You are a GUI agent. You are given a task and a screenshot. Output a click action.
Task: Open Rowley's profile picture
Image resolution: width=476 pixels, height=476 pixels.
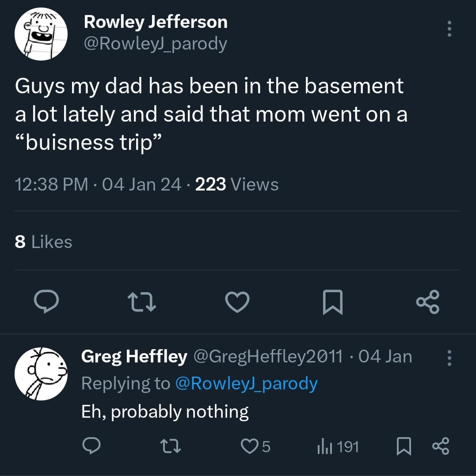click(41, 33)
